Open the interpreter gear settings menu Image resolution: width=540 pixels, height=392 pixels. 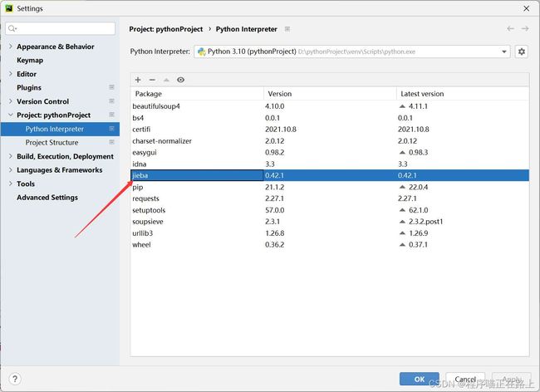pos(522,51)
